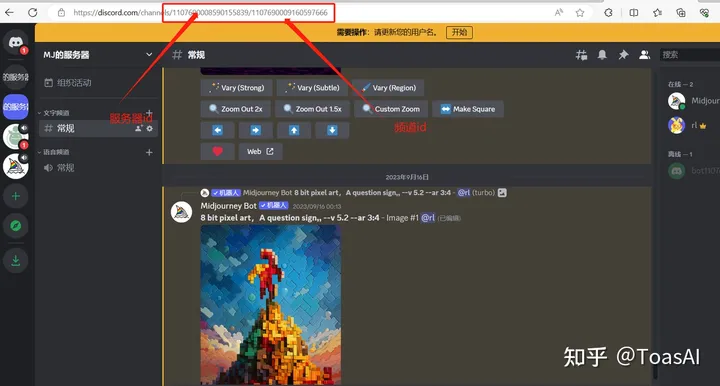This screenshot has height=386, width=720.
Task: Open the pixel art generated image
Action: pyautogui.click(x=270, y=305)
